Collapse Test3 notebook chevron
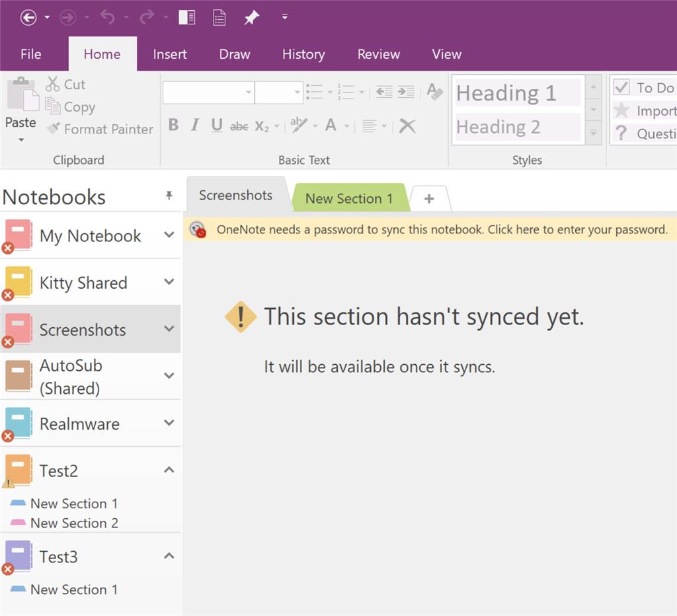This screenshot has height=616, width=677. click(169, 556)
